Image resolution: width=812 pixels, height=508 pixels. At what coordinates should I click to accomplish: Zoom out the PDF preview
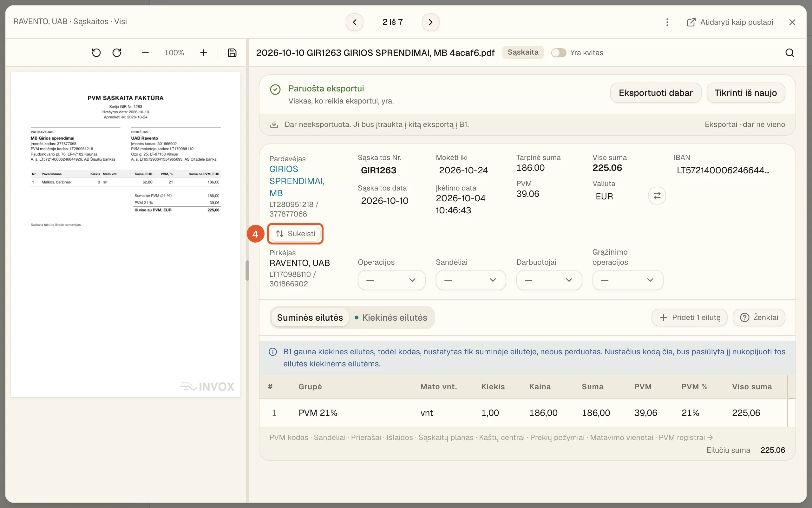coord(145,53)
